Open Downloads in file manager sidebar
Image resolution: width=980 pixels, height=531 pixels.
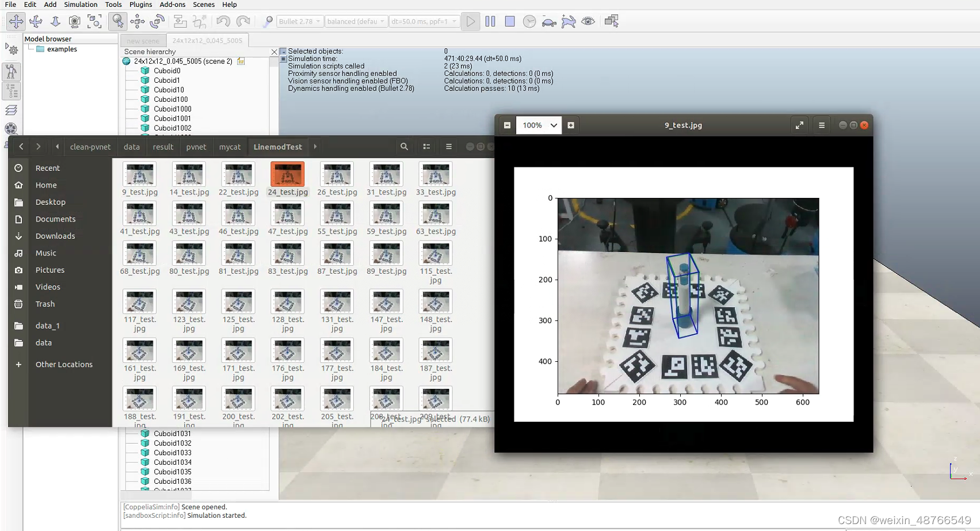click(x=55, y=236)
